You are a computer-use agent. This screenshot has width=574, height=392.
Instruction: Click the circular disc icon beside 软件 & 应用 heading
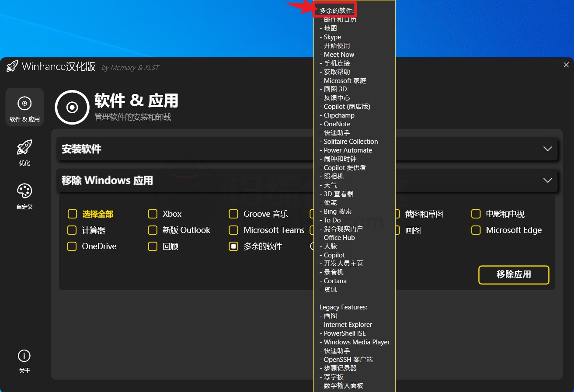point(72,107)
